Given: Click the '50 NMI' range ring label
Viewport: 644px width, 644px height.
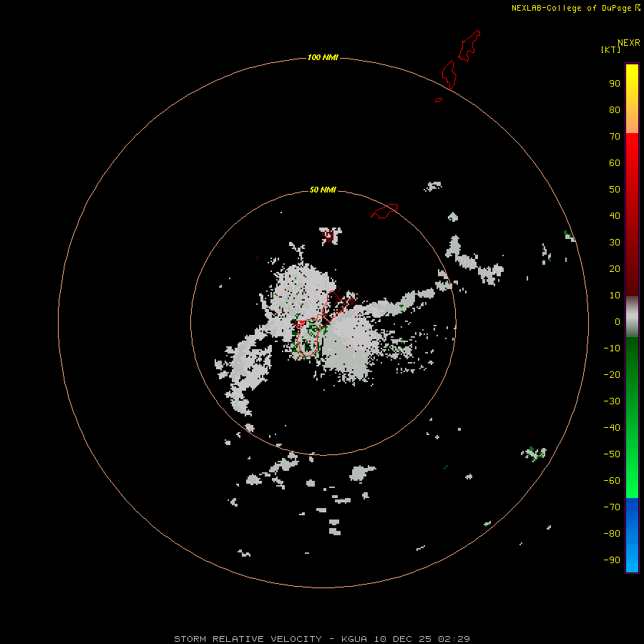Looking at the screenshot, I should pos(323,190).
